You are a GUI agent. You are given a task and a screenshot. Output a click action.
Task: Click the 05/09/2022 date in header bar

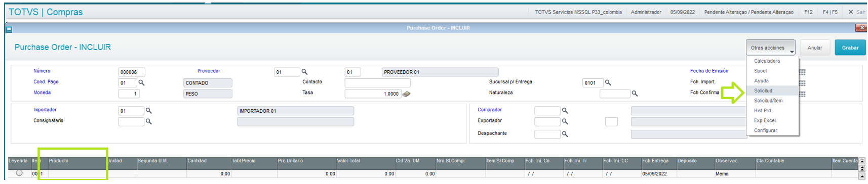[683, 12]
